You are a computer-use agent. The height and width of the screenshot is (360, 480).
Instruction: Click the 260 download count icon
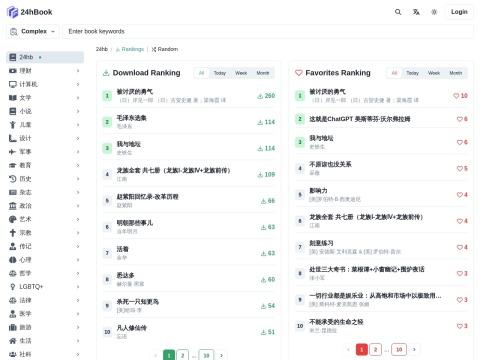260,96
